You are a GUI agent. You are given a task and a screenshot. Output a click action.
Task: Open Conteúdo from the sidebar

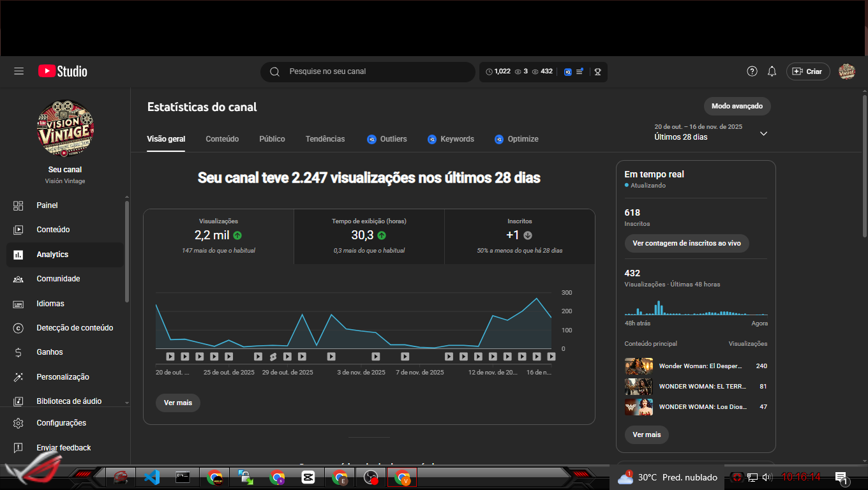tap(53, 230)
